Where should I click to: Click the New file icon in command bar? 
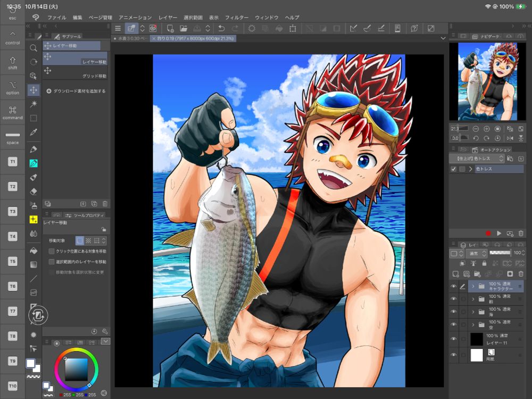tap(170, 29)
